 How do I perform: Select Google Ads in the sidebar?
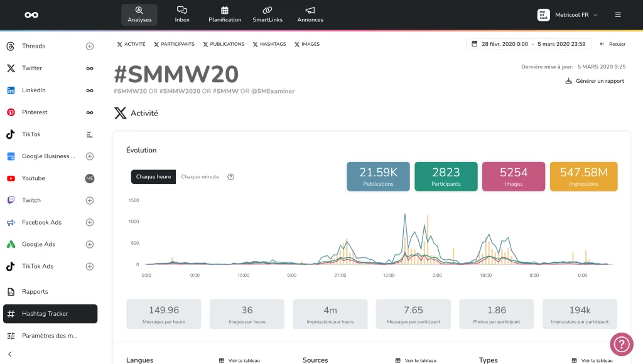tap(38, 244)
